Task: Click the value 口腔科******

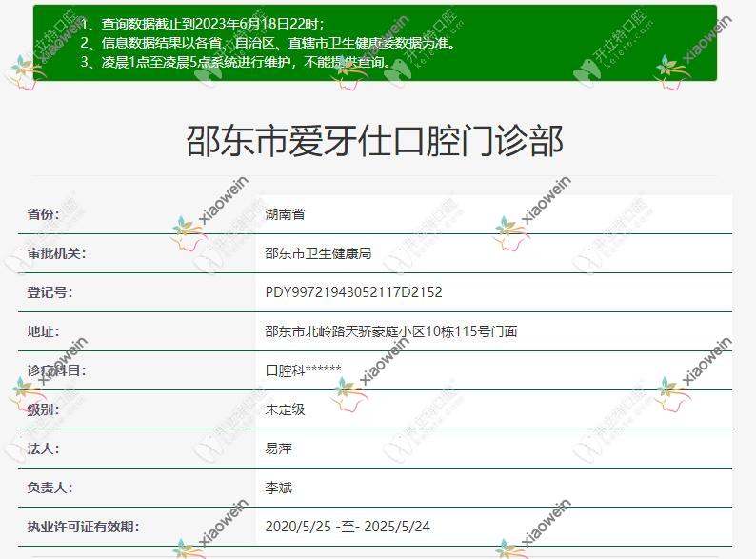Action: click(x=304, y=370)
